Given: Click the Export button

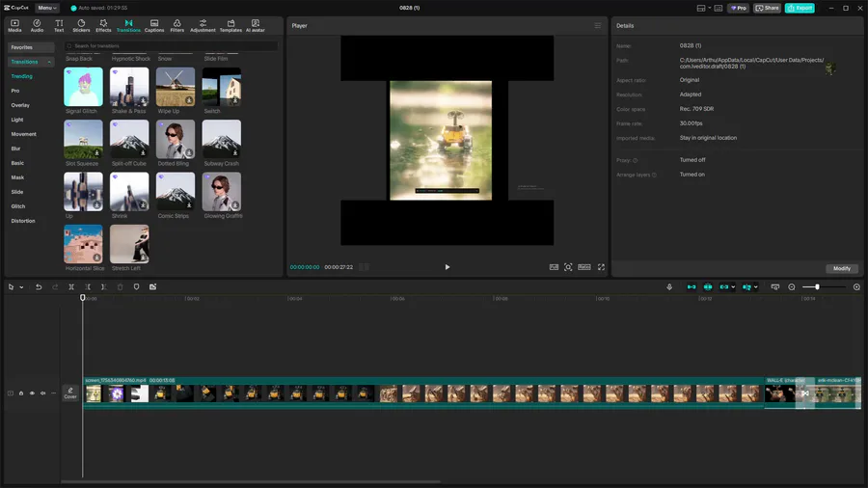Looking at the screenshot, I should pyautogui.click(x=800, y=8).
